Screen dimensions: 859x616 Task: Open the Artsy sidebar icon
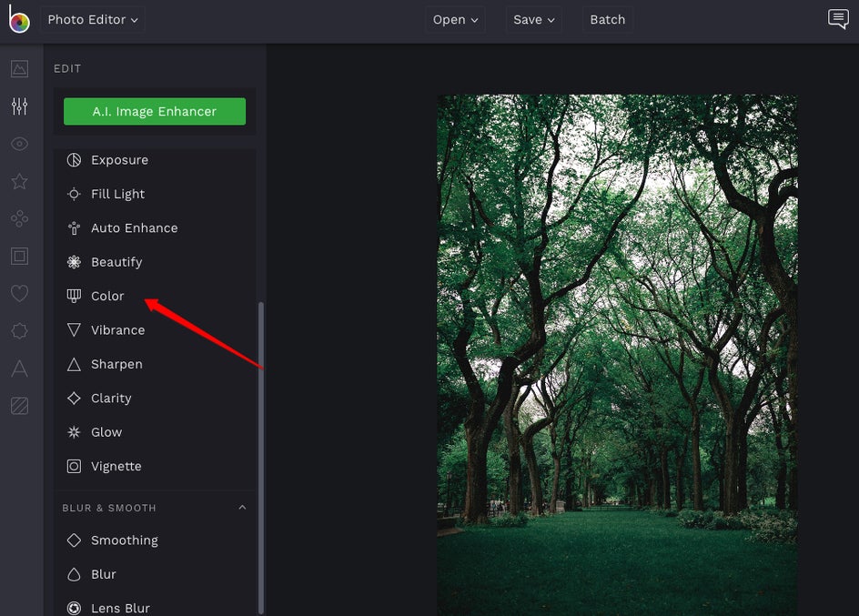(x=20, y=218)
